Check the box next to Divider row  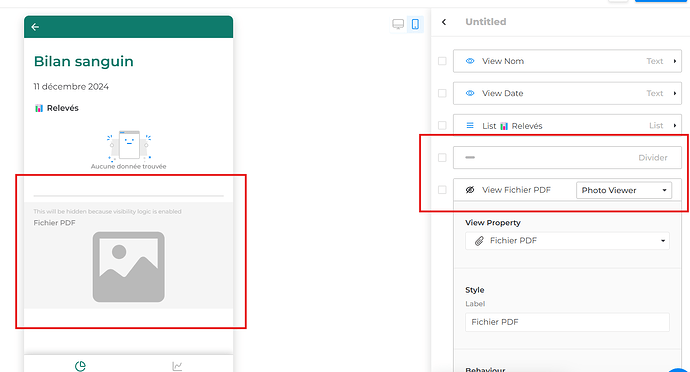(442, 158)
